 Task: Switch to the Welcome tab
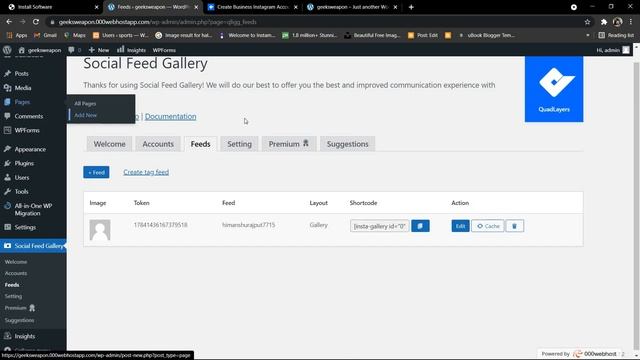(x=109, y=144)
